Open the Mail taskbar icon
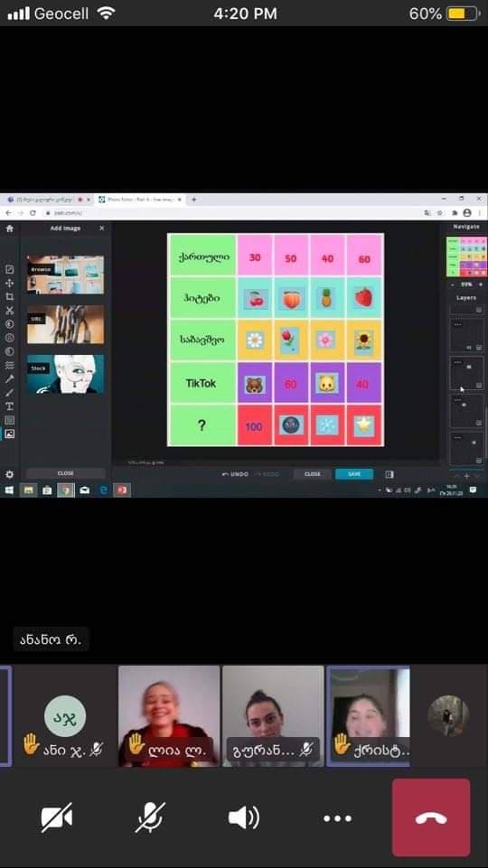Image resolution: width=488 pixels, height=868 pixels. pos(84,490)
